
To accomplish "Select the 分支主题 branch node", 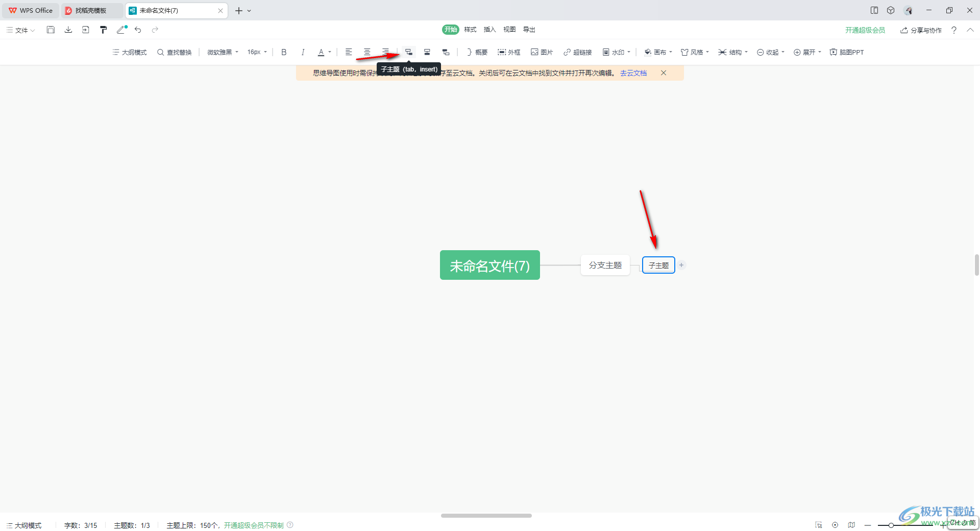I will pos(605,265).
